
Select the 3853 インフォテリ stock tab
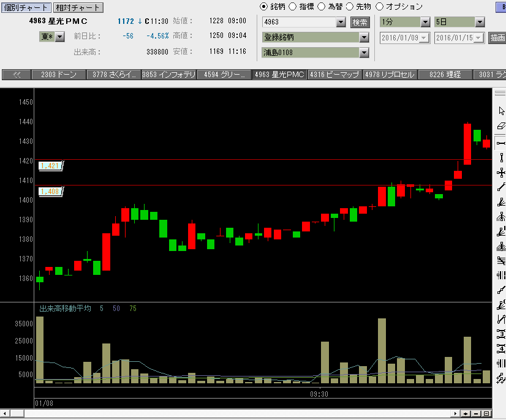coord(169,75)
